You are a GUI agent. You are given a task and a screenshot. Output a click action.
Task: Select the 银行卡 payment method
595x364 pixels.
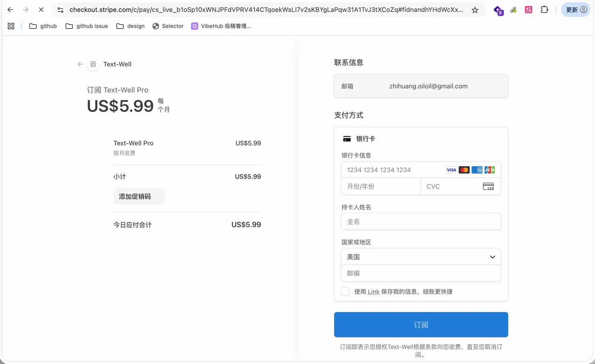421,139
